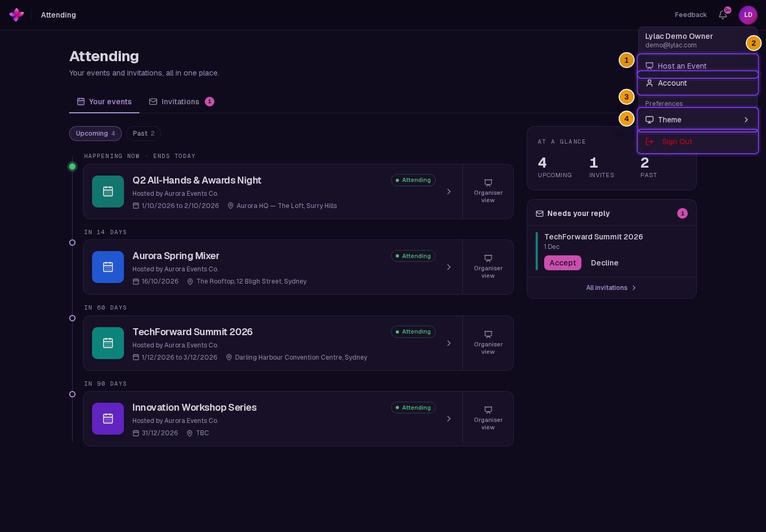Click chevron next to All invitations
The height and width of the screenshot is (532, 766).
[634, 288]
